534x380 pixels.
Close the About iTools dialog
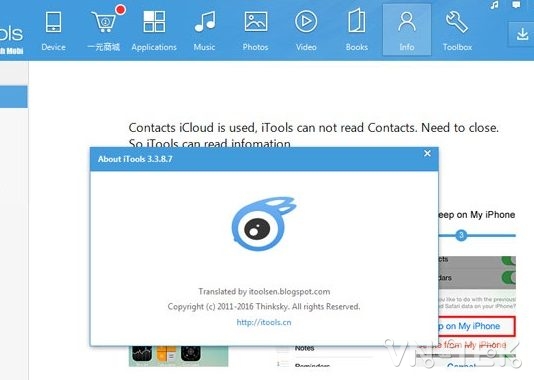427,154
